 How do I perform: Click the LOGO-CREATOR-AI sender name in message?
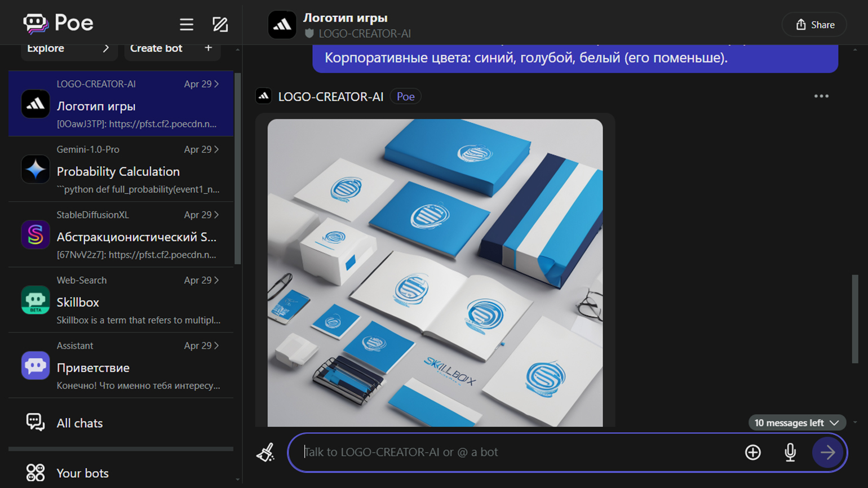[x=331, y=97]
